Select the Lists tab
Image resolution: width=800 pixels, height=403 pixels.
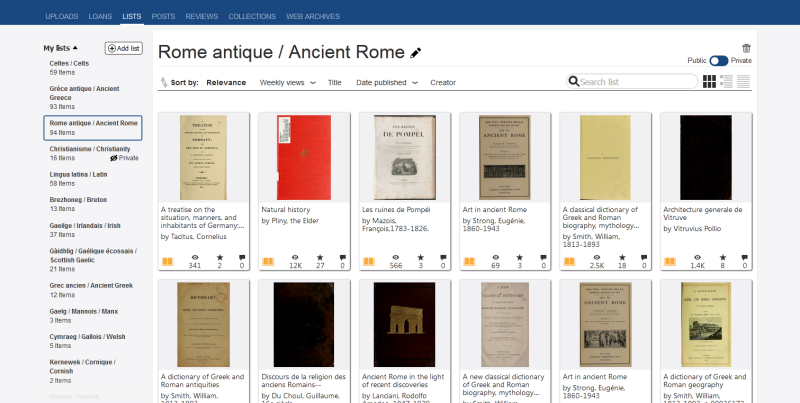(132, 16)
